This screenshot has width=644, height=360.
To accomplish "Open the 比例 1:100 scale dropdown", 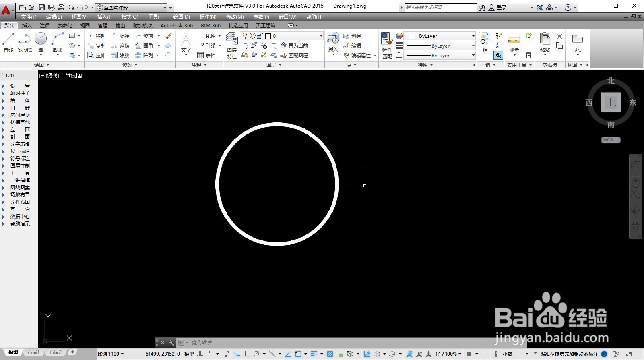I will 110,354.
